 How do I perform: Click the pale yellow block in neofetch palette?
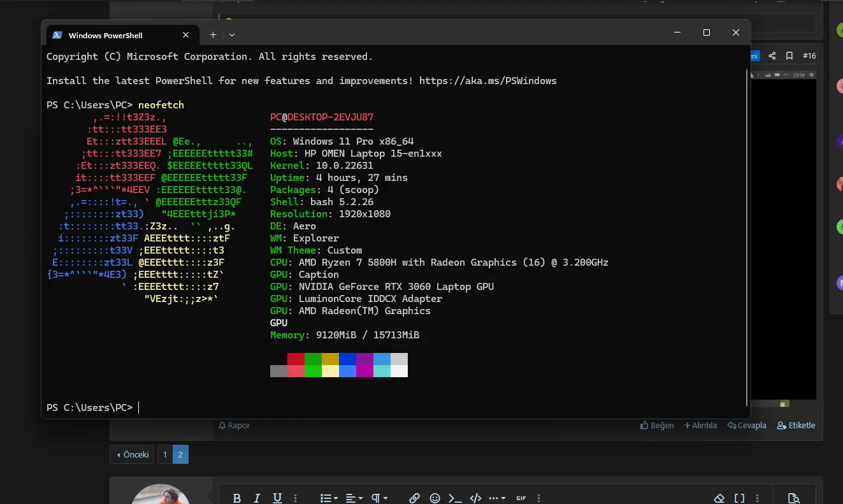click(330, 371)
